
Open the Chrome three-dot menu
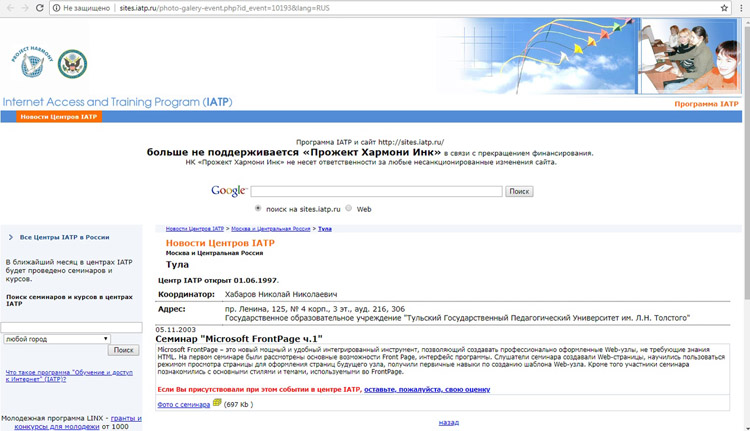click(741, 7)
